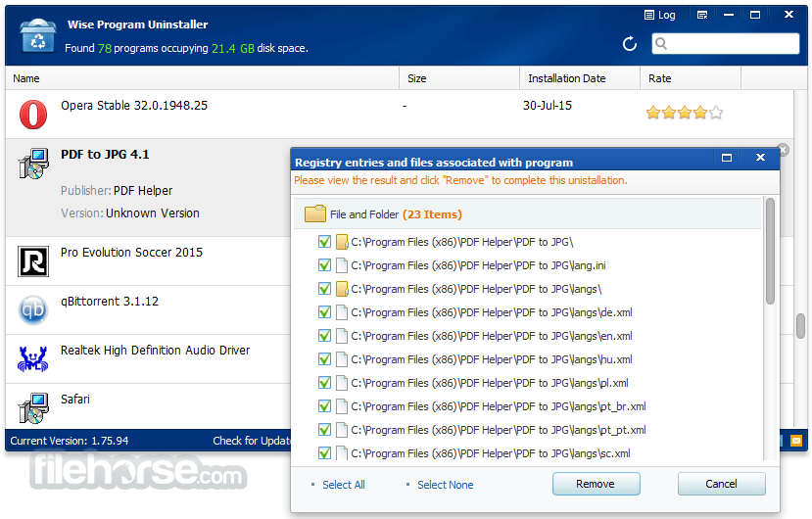Click the file icon beside pt_pt.xml
The height and width of the screenshot is (519, 812).
point(342,430)
